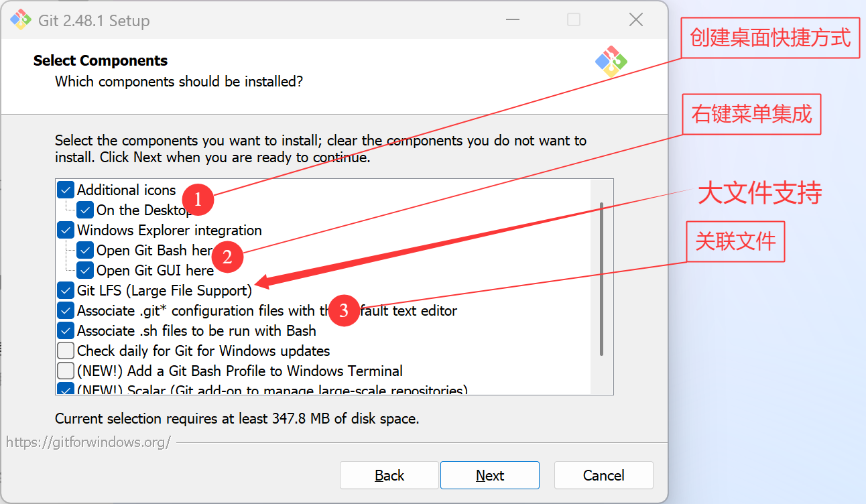Viewport: 866px width, 504px height.
Task: Click the red annotation circle numbered 3
Action: click(x=344, y=311)
